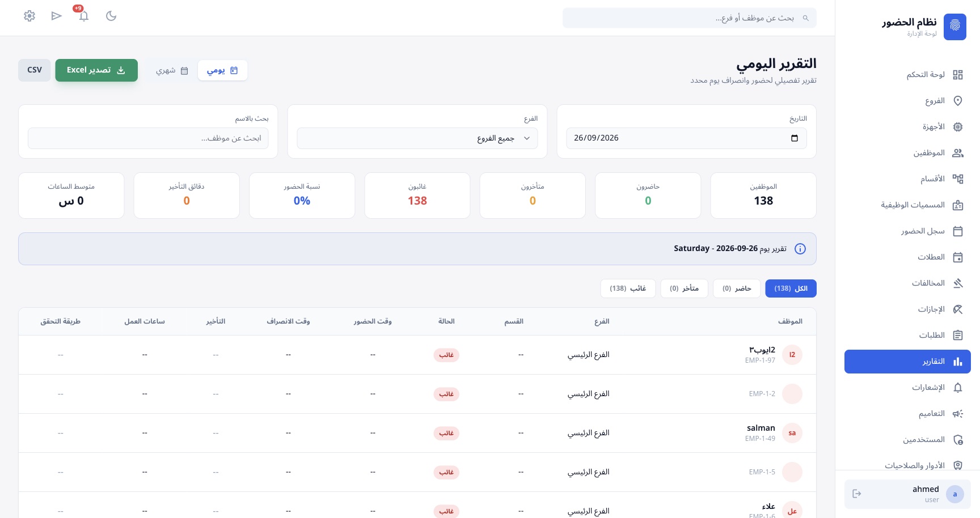
Task: Open settings gear icon in top bar
Action: point(29,16)
